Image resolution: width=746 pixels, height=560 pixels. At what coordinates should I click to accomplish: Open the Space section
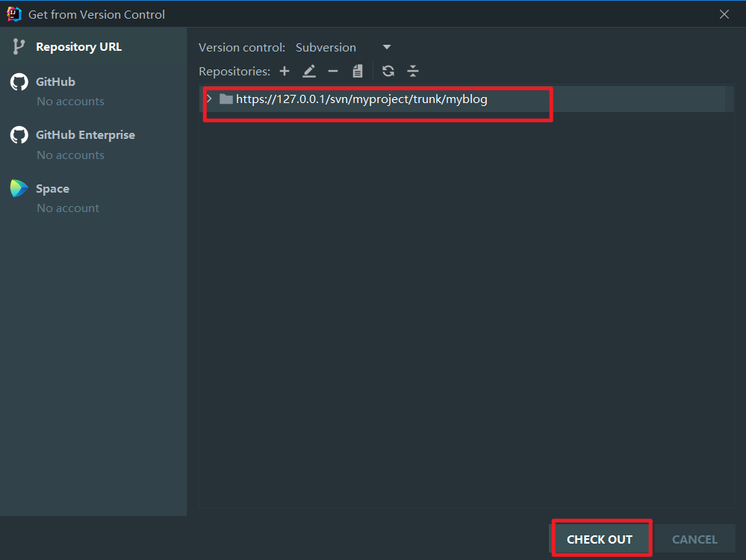pyautogui.click(x=94, y=197)
